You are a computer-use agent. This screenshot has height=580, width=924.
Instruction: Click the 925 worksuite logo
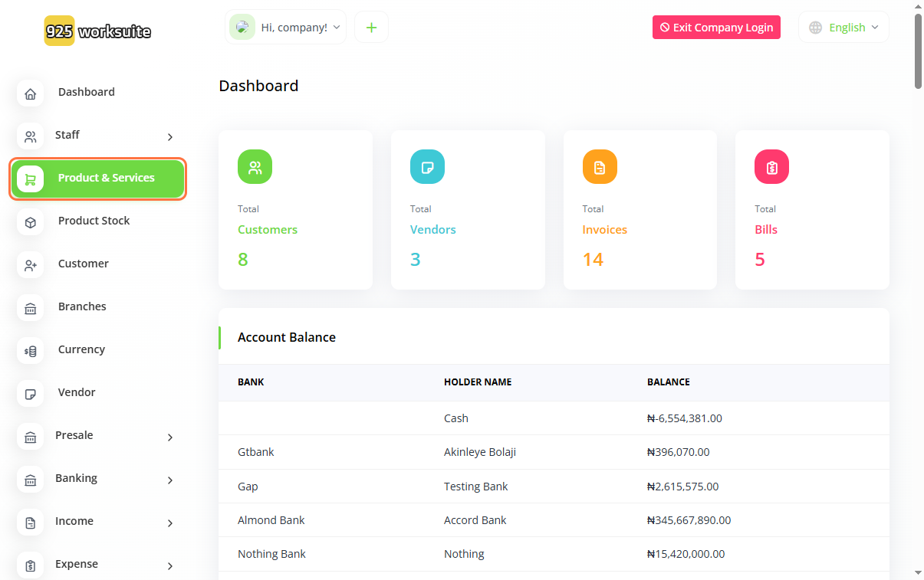(97, 31)
